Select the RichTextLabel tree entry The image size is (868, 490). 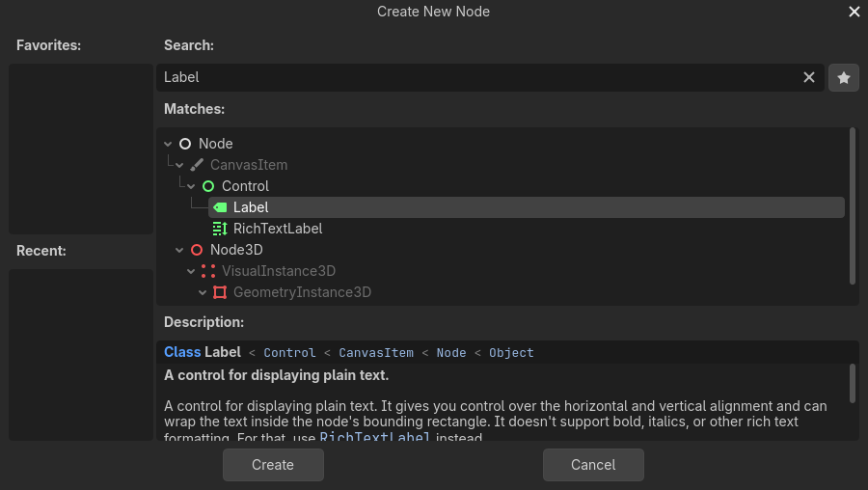click(x=278, y=229)
